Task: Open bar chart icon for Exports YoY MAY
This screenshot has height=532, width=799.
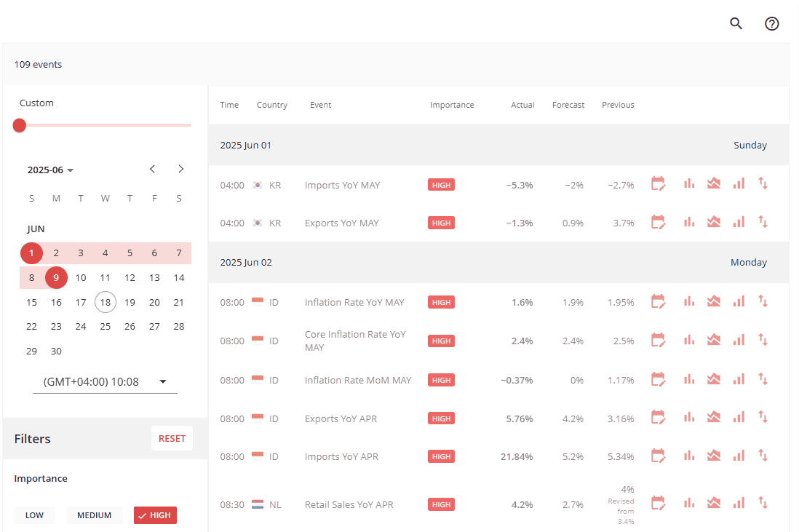Action: coord(689,222)
